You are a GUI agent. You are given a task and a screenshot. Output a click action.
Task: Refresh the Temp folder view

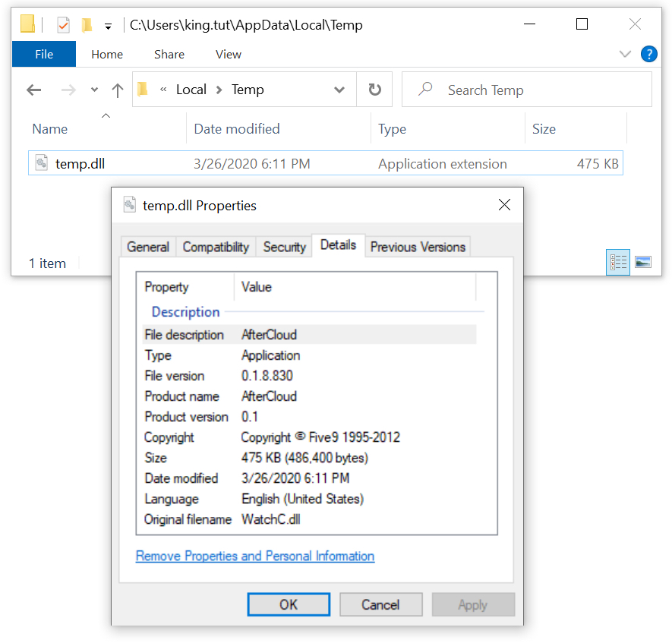(x=374, y=90)
